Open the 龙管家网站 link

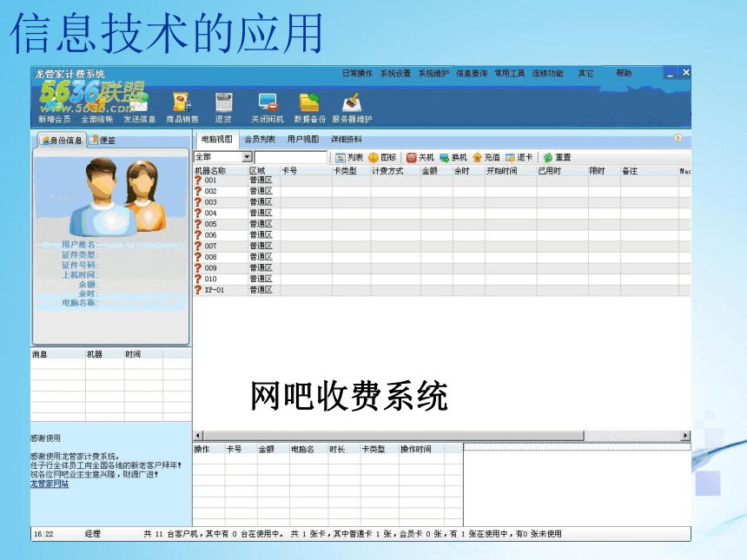(x=50, y=484)
